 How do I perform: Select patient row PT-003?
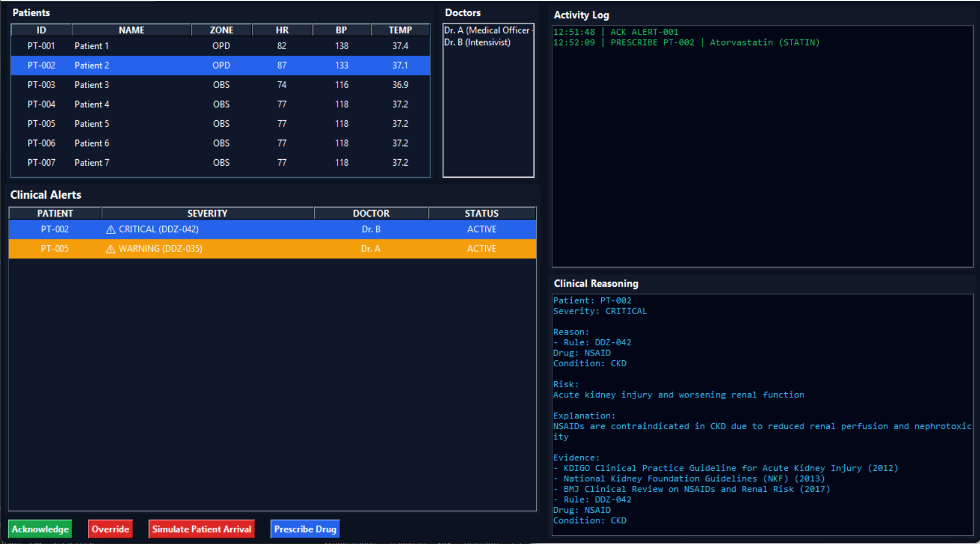[220, 85]
